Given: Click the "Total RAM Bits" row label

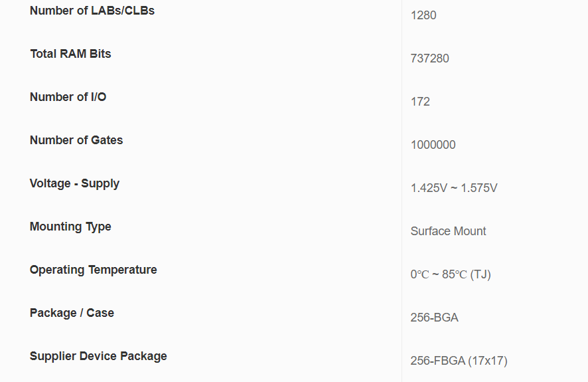Looking at the screenshot, I should [x=70, y=54].
